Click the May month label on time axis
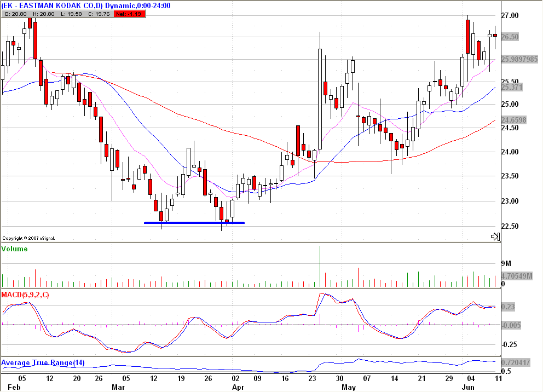543x392 pixels. pyautogui.click(x=349, y=387)
